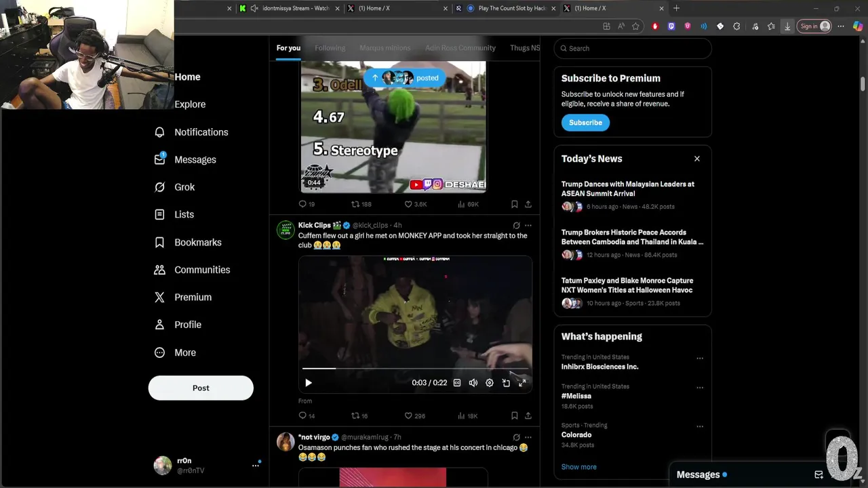The height and width of the screenshot is (488, 868).
Task: Switch to Adin Ross Community tab
Action: (x=460, y=48)
